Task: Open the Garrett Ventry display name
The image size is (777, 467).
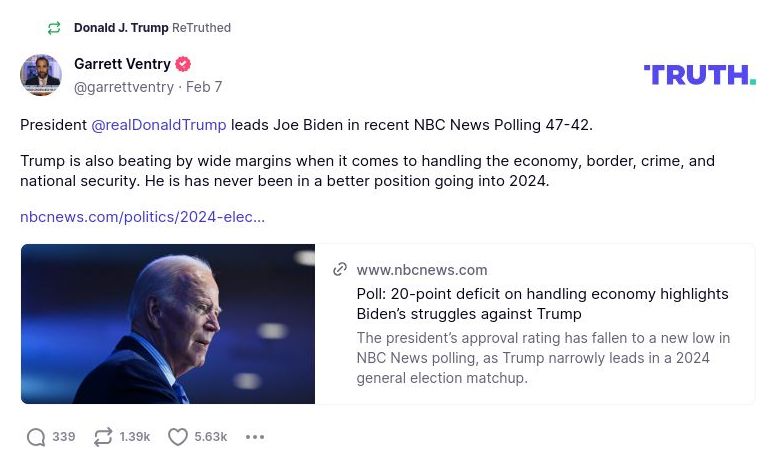Action: point(122,65)
